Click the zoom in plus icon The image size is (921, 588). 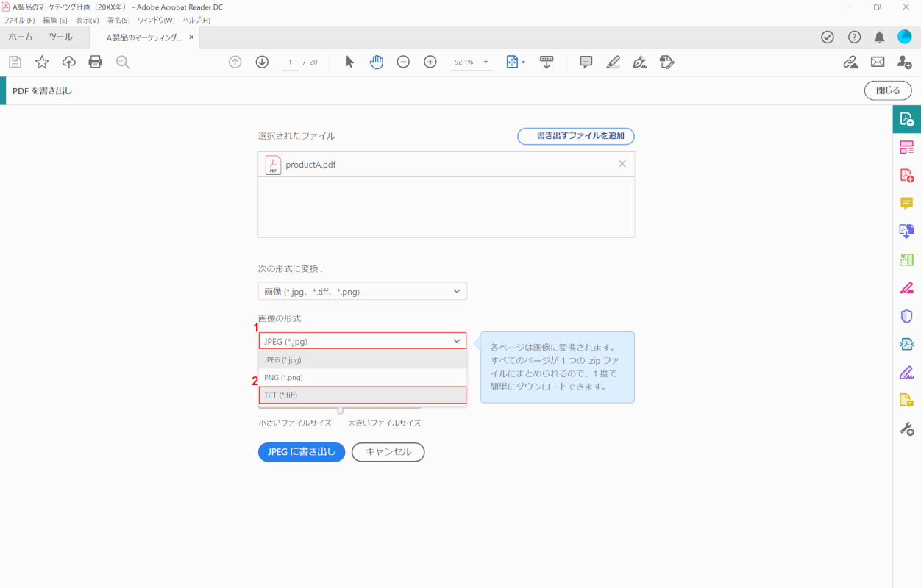[x=430, y=62]
